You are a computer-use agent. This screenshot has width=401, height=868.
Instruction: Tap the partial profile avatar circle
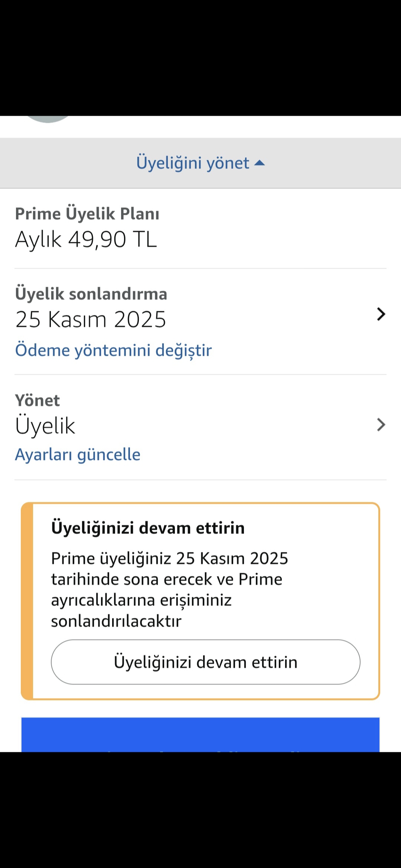[x=48, y=119]
